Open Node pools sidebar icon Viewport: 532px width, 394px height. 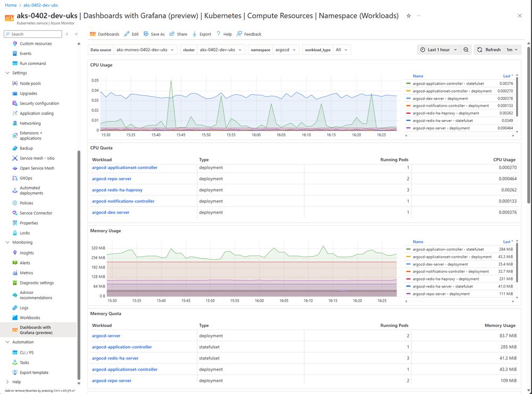[x=14, y=83]
